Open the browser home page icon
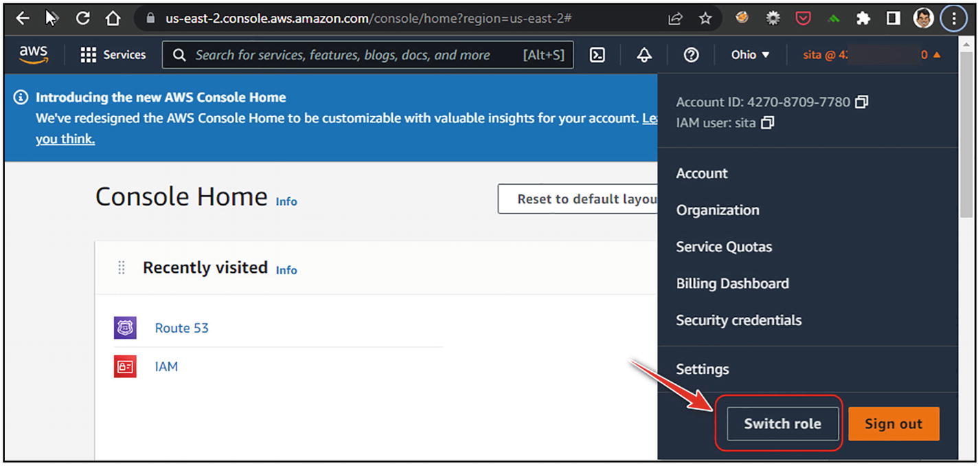 point(113,19)
